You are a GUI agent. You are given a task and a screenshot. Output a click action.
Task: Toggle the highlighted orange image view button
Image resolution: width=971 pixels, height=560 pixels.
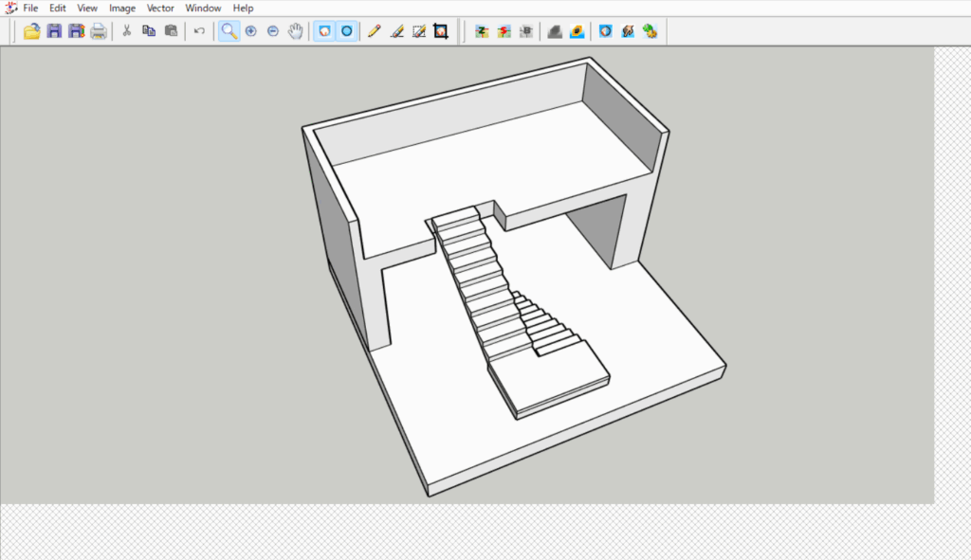[x=324, y=31]
